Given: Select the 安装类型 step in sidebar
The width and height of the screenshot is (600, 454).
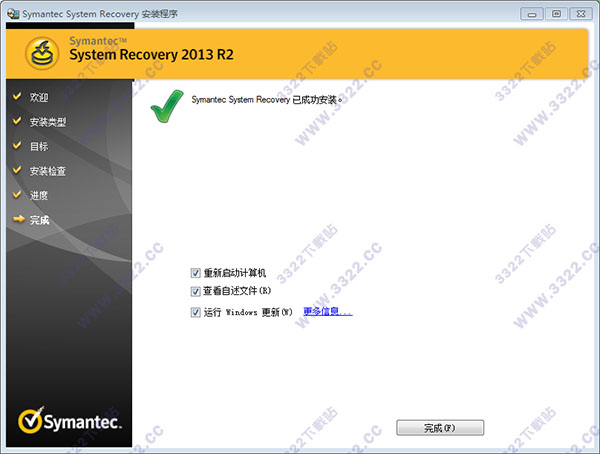Looking at the screenshot, I should tap(48, 122).
